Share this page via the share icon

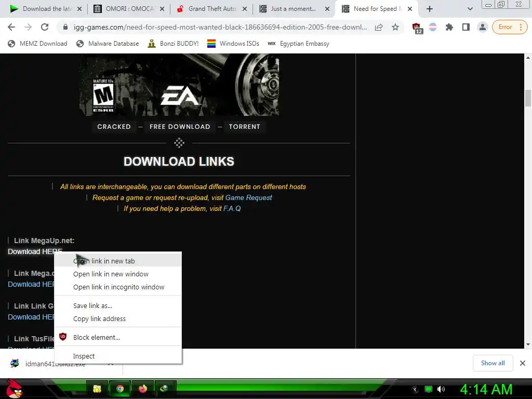click(x=379, y=27)
